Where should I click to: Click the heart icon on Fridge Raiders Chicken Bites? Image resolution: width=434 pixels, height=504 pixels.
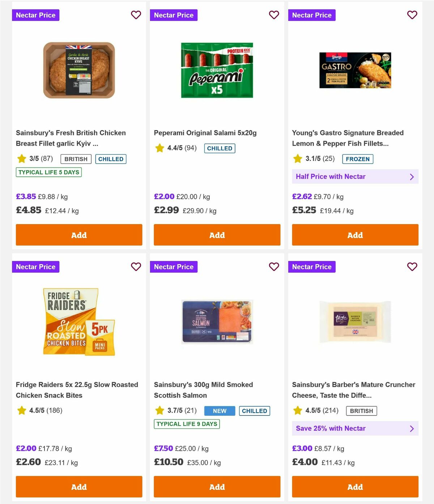[136, 267]
